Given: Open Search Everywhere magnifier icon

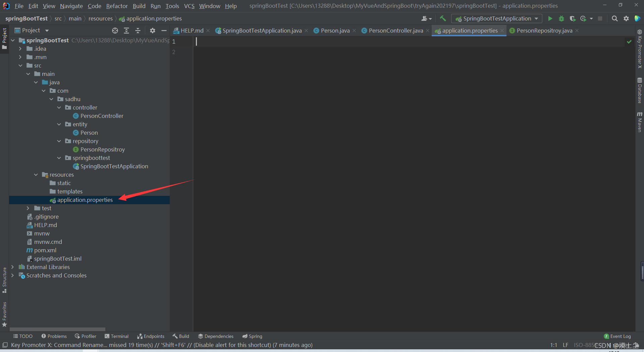Looking at the screenshot, I should pos(614,18).
